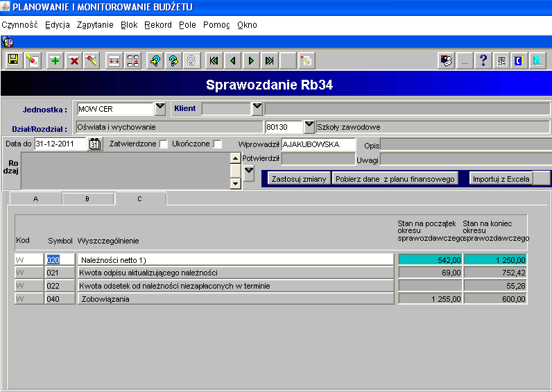The width and height of the screenshot is (552, 392).
Task: Tick the Zatwierdzone checkbox
Action: tap(164, 144)
